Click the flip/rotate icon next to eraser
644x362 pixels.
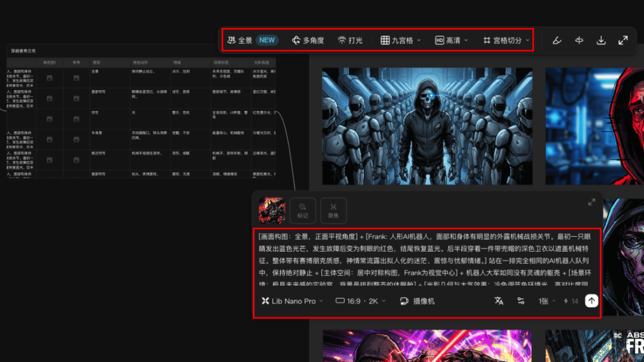pyautogui.click(x=579, y=41)
